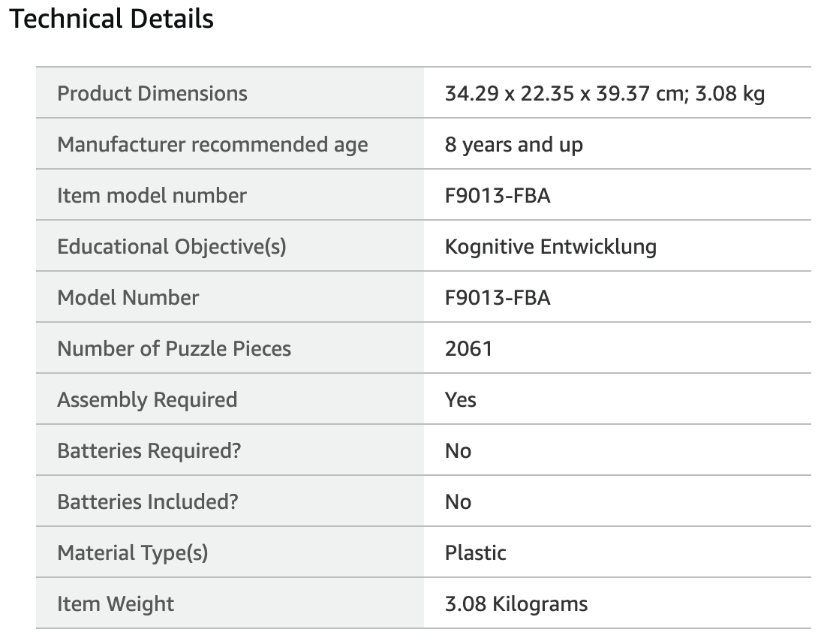Select the Number of Puzzle Pieces label

(x=174, y=348)
